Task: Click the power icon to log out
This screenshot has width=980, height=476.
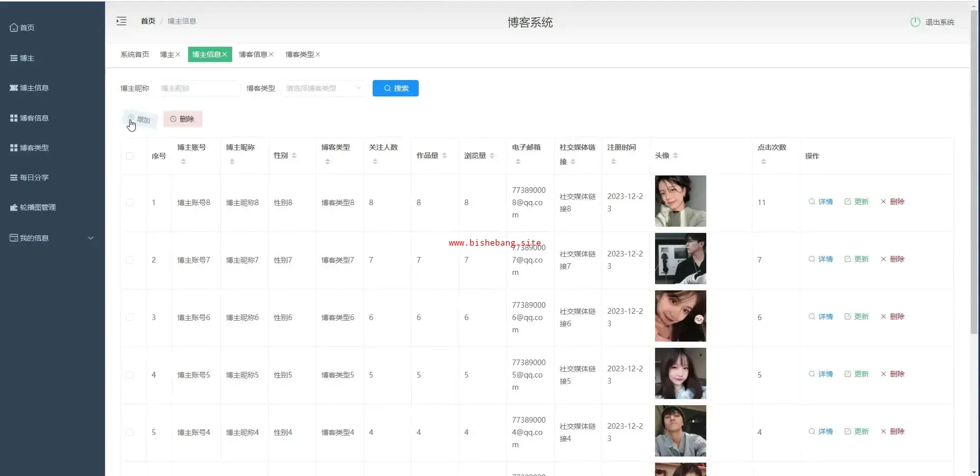Action: pos(915,22)
